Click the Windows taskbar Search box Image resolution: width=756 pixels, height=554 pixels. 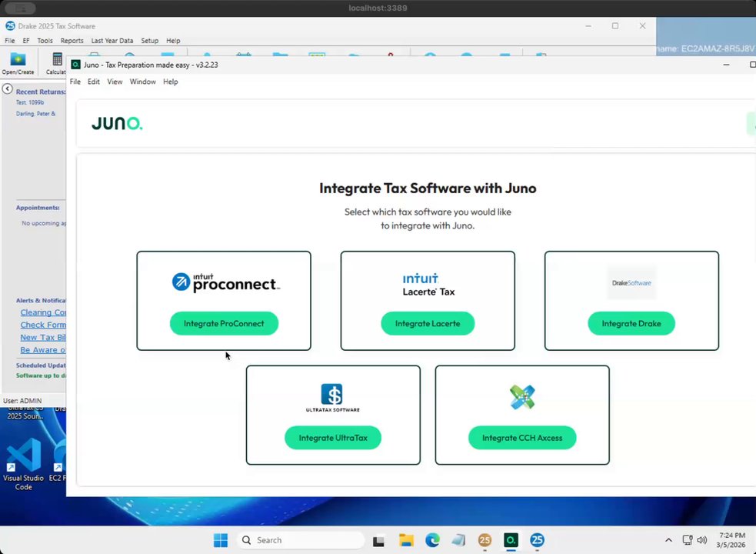click(x=301, y=540)
